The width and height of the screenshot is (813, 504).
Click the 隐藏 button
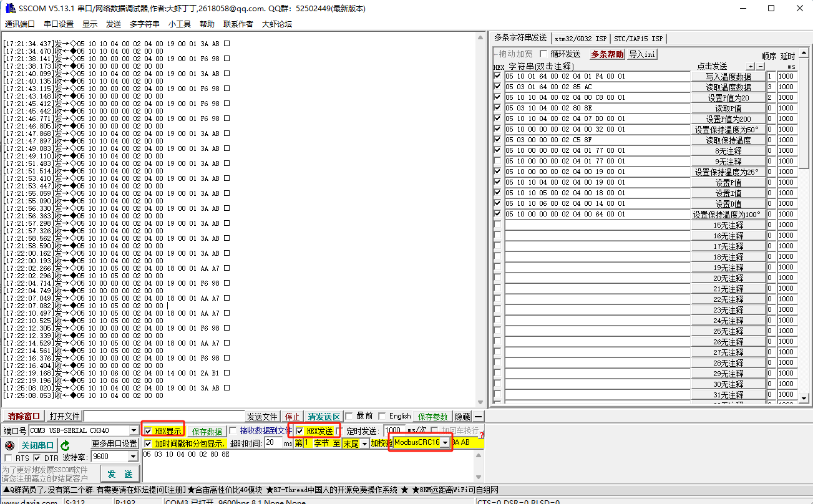[462, 416]
